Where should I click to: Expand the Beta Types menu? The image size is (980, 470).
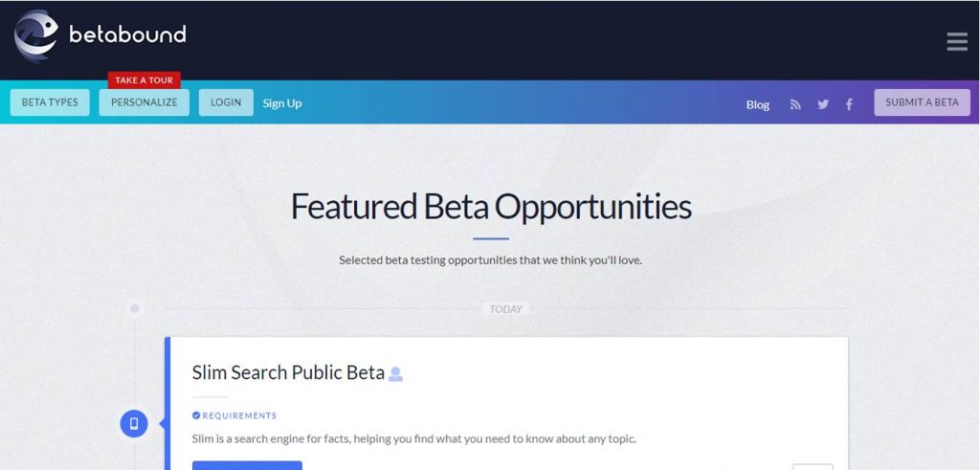pyautogui.click(x=50, y=102)
